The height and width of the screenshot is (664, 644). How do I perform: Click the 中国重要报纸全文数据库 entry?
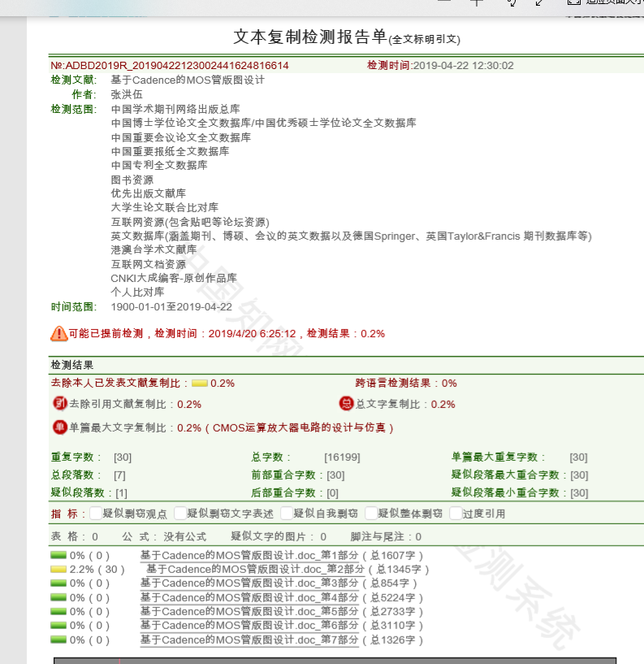click(170, 151)
